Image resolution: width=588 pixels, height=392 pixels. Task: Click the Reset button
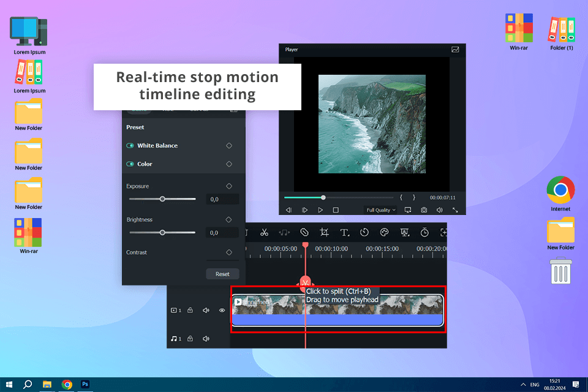tap(222, 274)
